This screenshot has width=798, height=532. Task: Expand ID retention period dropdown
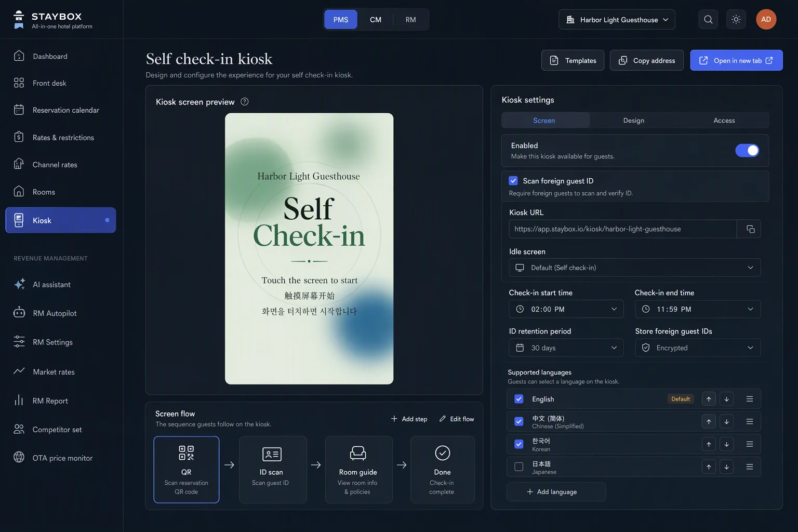point(566,348)
